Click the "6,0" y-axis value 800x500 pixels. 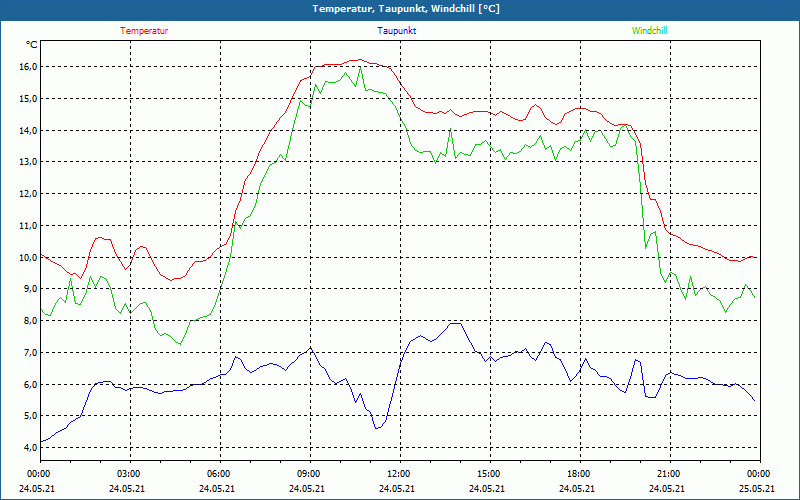(x=31, y=384)
